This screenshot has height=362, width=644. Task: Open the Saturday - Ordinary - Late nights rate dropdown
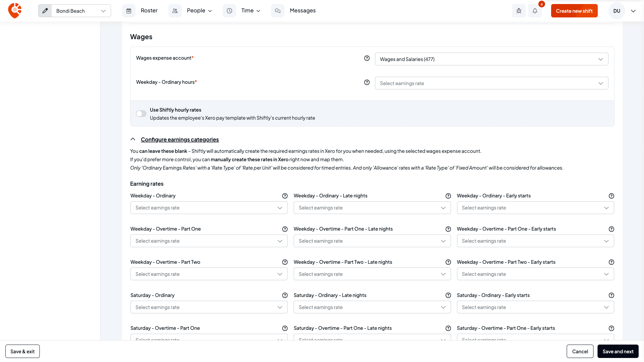coord(372,307)
